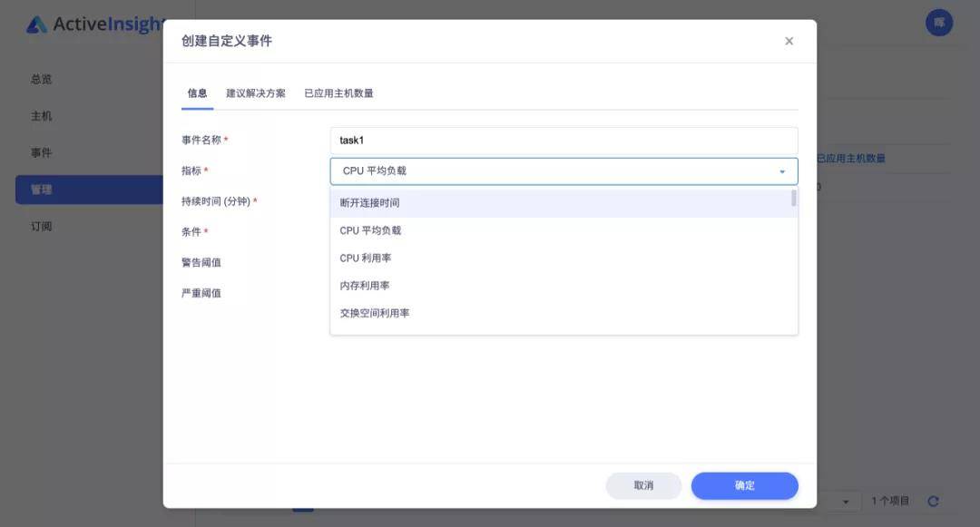Open the user avatar menu at top right
This screenshot has height=527, width=980.
[939, 23]
